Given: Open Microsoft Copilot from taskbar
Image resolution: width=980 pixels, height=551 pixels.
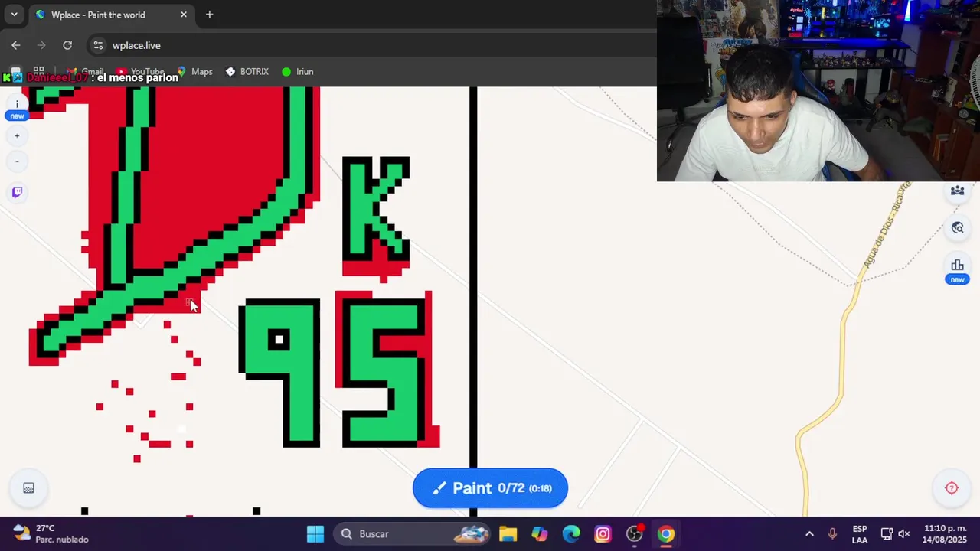Looking at the screenshot, I should 540,534.
